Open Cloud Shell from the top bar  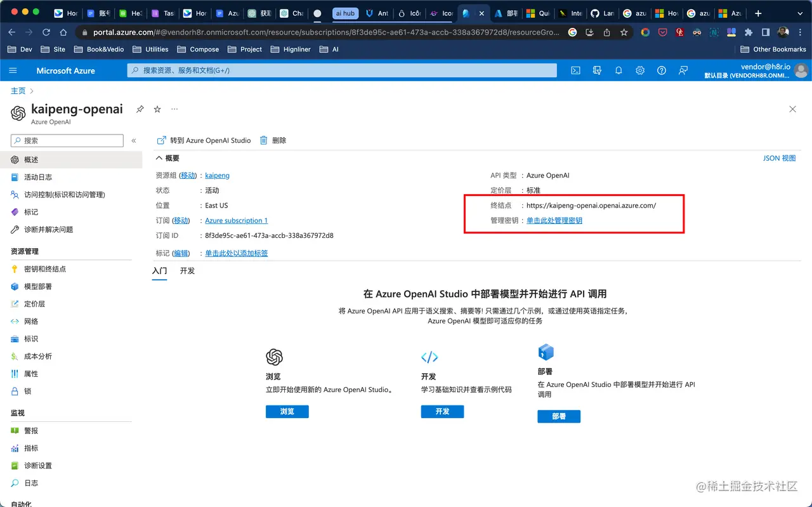(x=575, y=70)
